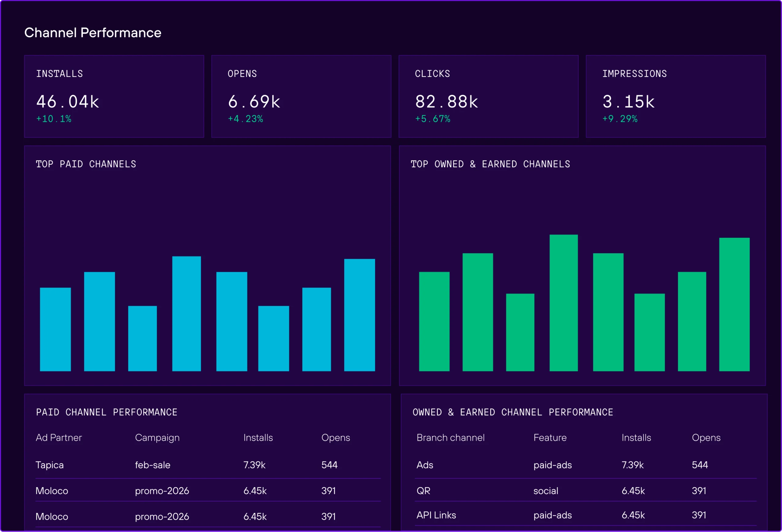Viewport: 782px width, 532px height.
Task: Click the tallest green bar in owned chart
Action: coord(564,303)
